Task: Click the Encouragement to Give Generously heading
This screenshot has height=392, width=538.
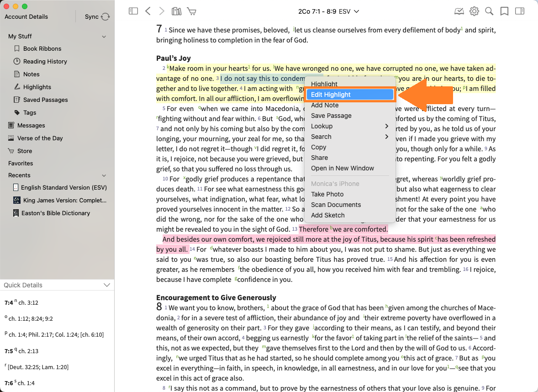Action: pos(216,297)
